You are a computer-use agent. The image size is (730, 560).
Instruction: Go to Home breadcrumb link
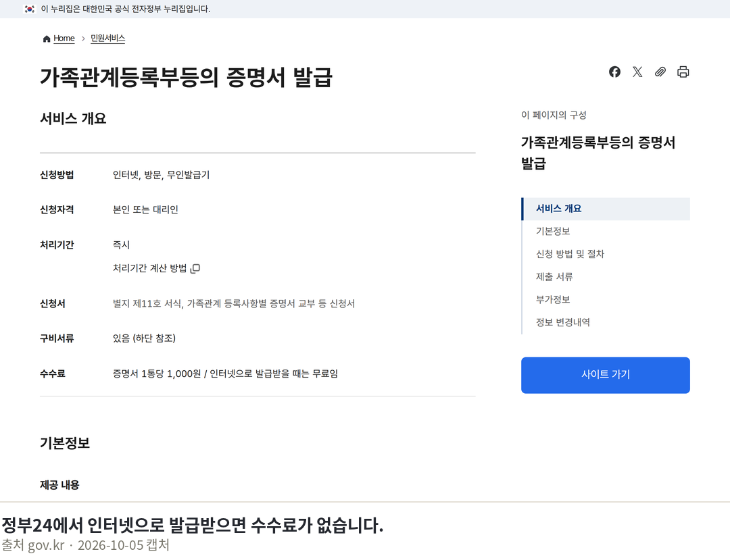64,38
